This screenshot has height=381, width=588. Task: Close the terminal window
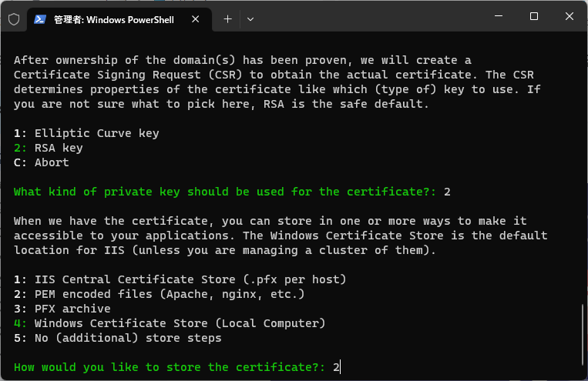(x=570, y=16)
